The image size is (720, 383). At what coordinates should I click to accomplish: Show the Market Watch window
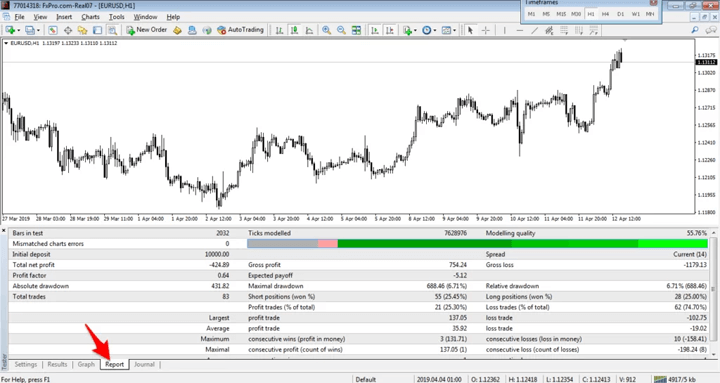(53, 30)
